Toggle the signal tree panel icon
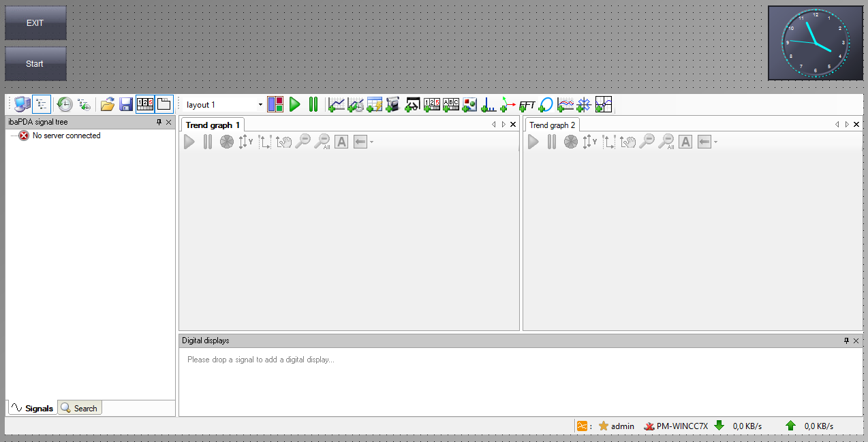The image size is (868, 442). click(x=42, y=104)
